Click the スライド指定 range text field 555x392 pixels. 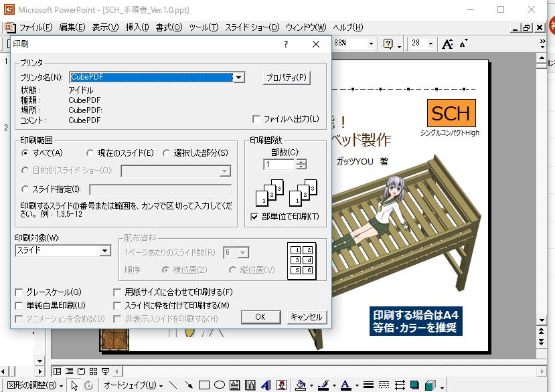[161, 189]
